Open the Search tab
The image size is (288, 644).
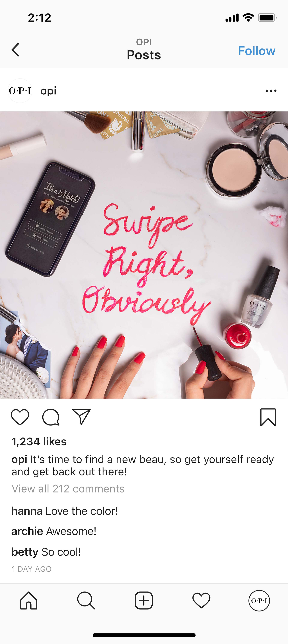86,600
